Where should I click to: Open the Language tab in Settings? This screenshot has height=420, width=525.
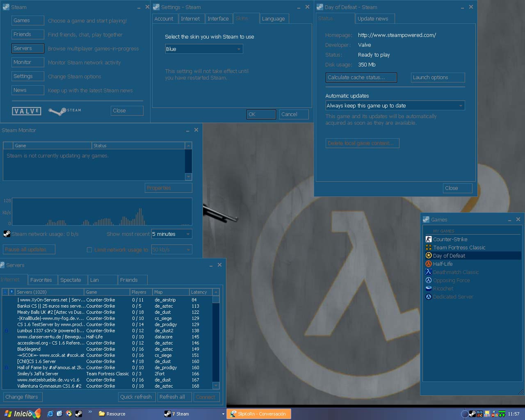[x=274, y=19]
